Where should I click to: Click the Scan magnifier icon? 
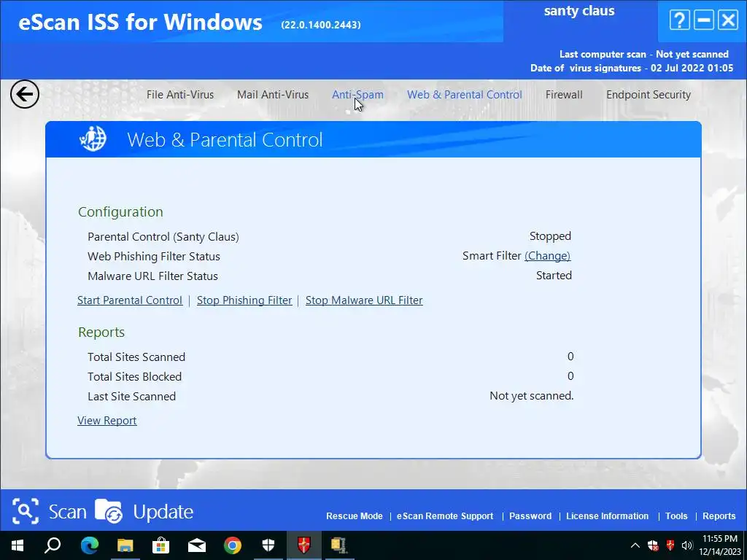pyautogui.click(x=26, y=511)
